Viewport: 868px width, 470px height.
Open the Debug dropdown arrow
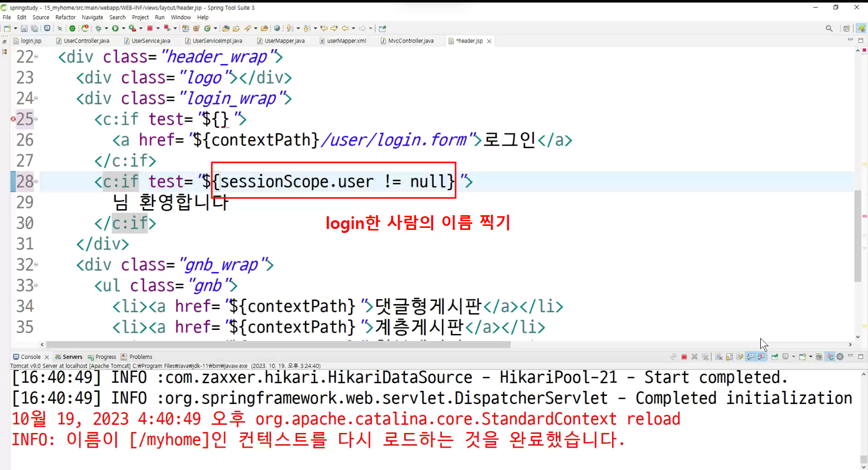(x=106, y=28)
